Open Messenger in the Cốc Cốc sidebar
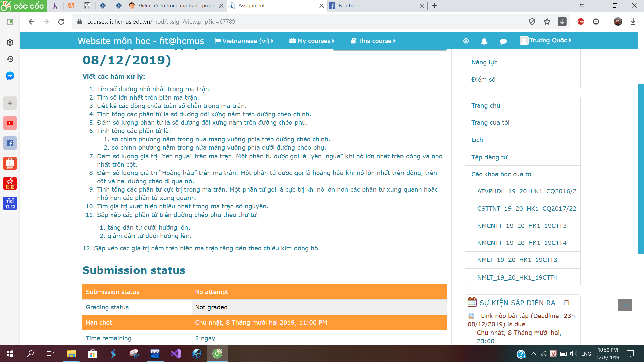The height and width of the screenshot is (362, 644). coord(10,76)
